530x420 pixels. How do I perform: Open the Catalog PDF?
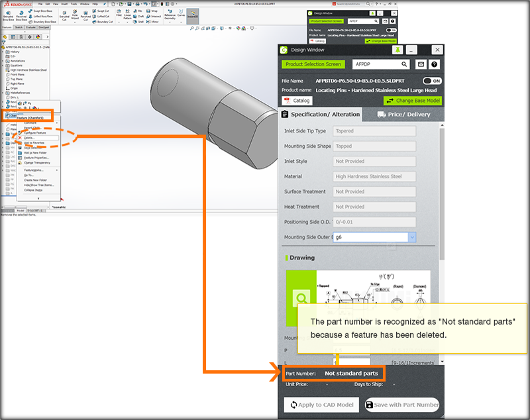click(297, 101)
